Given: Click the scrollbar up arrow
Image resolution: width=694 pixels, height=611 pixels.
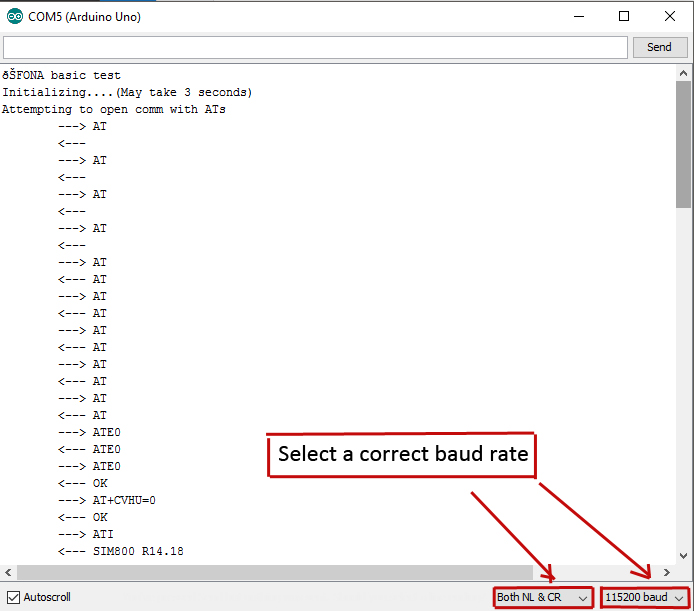Looking at the screenshot, I should tap(684, 73).
